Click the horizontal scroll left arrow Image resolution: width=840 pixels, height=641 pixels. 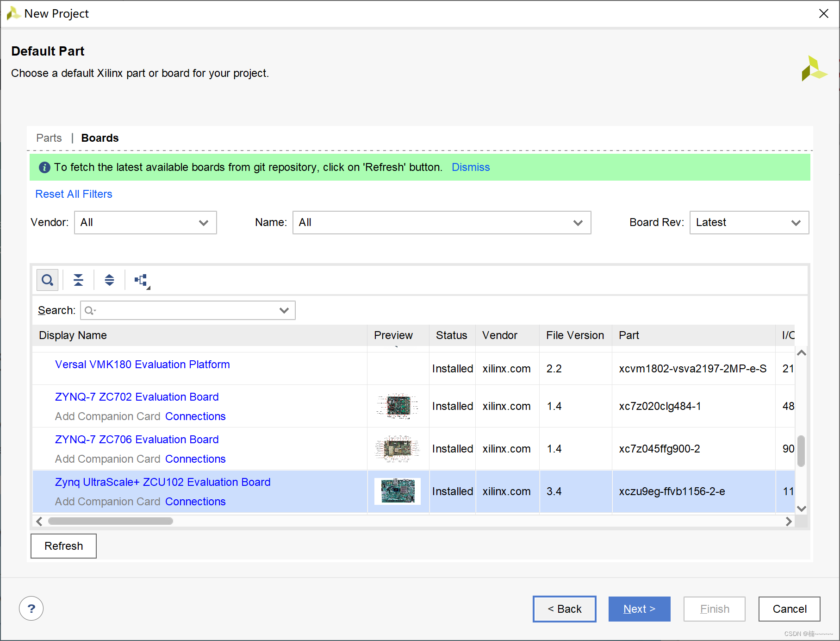click(x=39, y=522)
